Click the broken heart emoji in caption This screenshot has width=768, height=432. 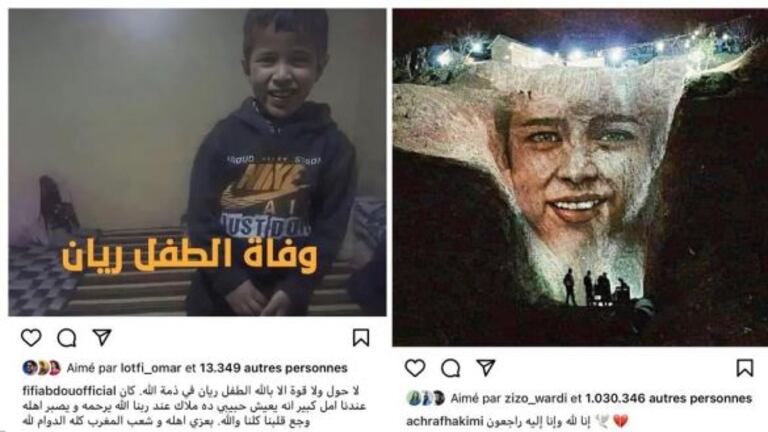(621, 421)
